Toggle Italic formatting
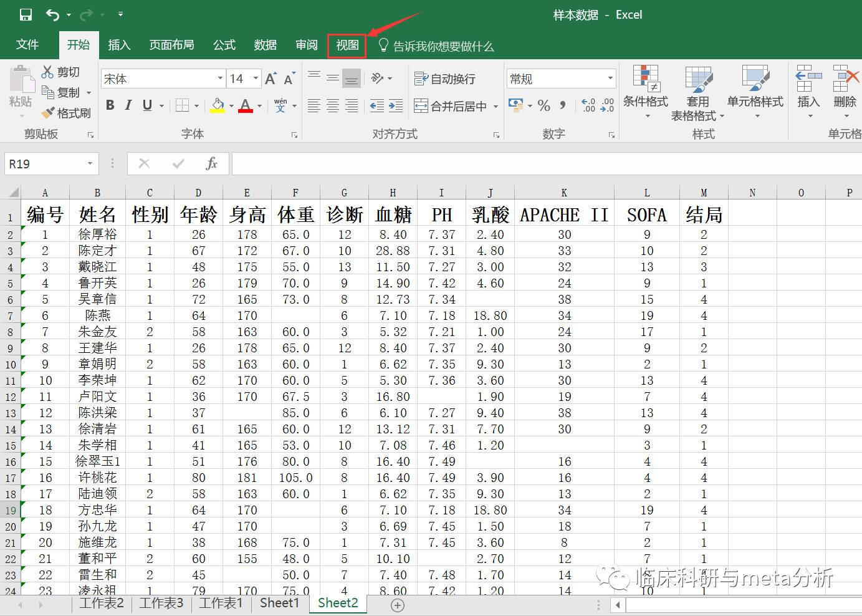 pyautogui.click(x=128, y=105)
